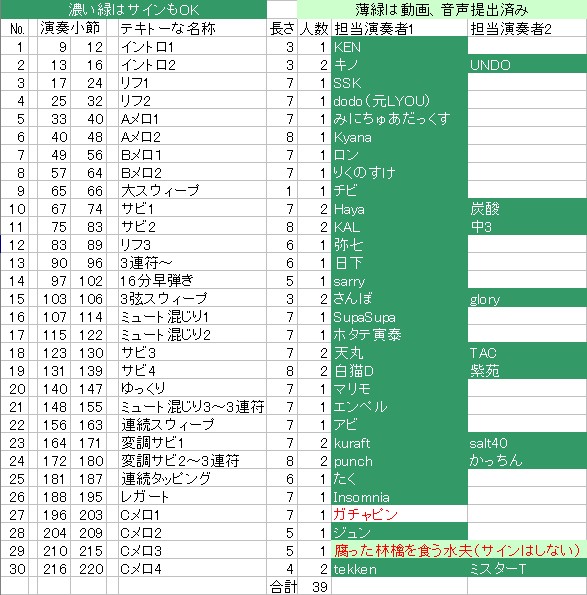
Task: Select the 長さ column header
Action: pyautogui.click(x=282, y=28)
